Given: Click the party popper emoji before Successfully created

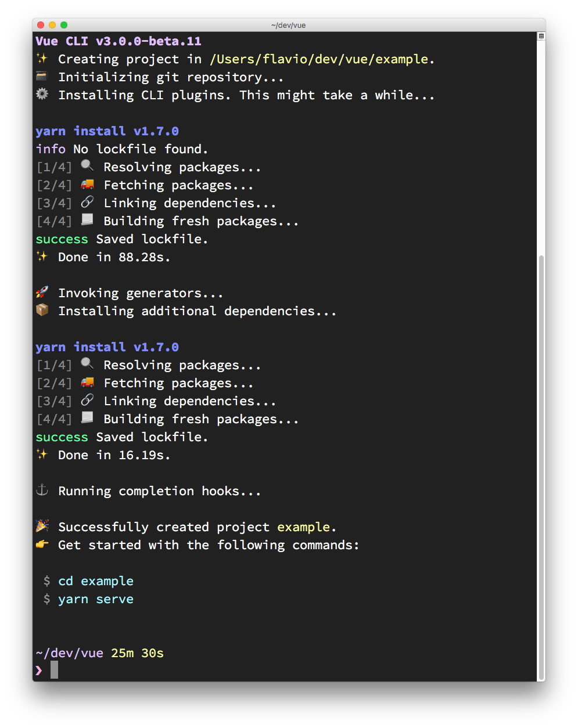Looking at the screenshot, I should point(42,527).
